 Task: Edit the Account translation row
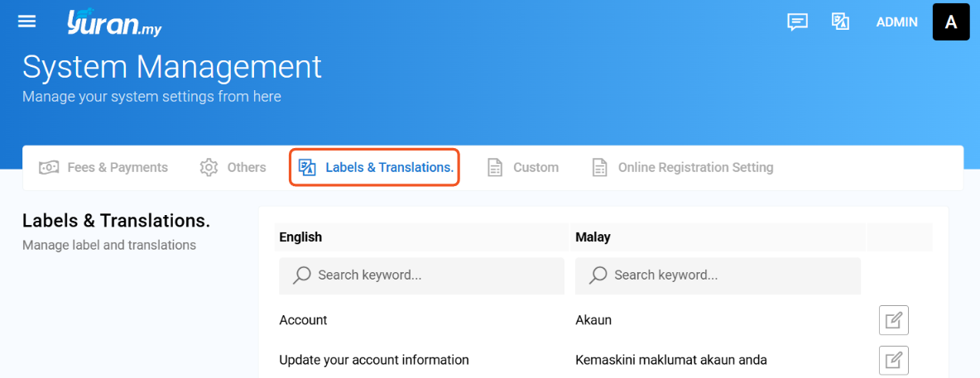(x=894, y=321)
